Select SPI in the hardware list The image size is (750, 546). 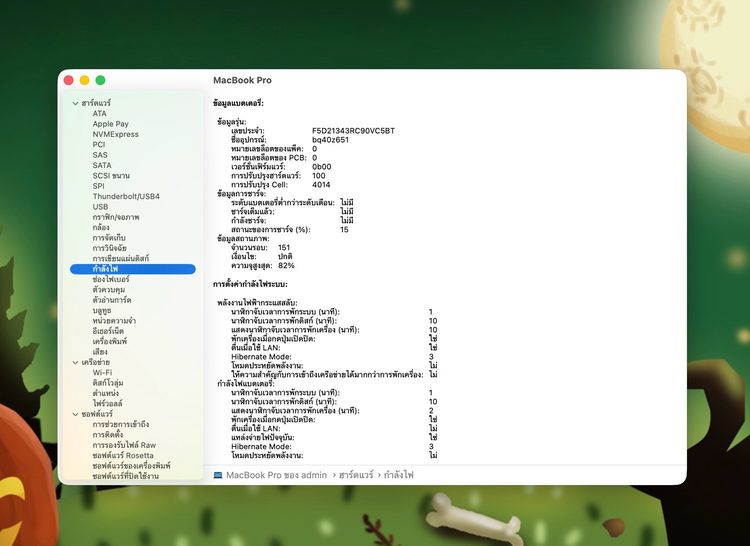99,186
